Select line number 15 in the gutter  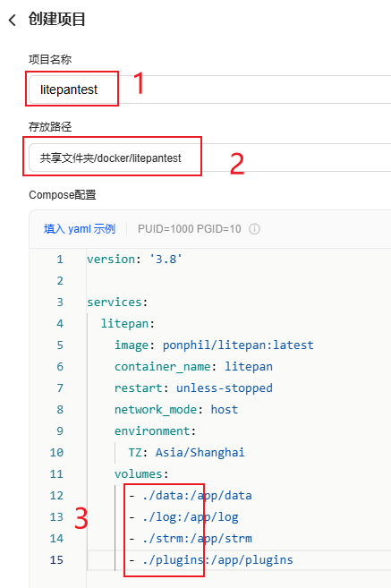click(x=56, y=560)
